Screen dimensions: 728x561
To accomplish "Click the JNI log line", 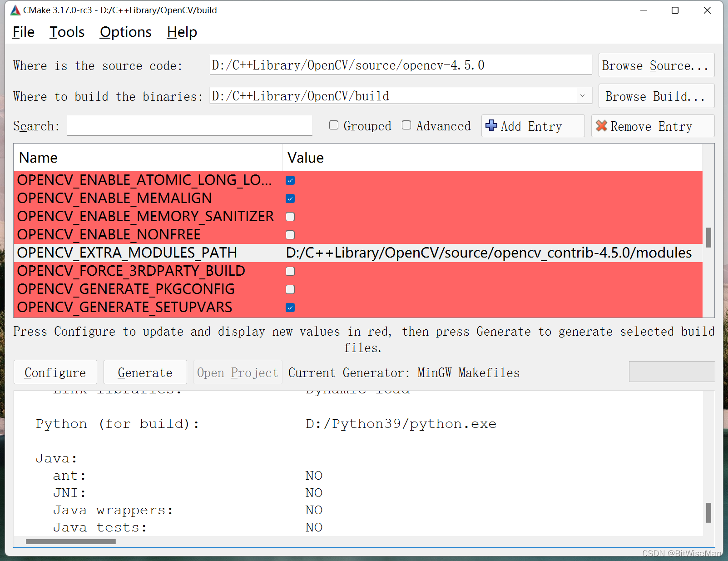I will (69, 493).
